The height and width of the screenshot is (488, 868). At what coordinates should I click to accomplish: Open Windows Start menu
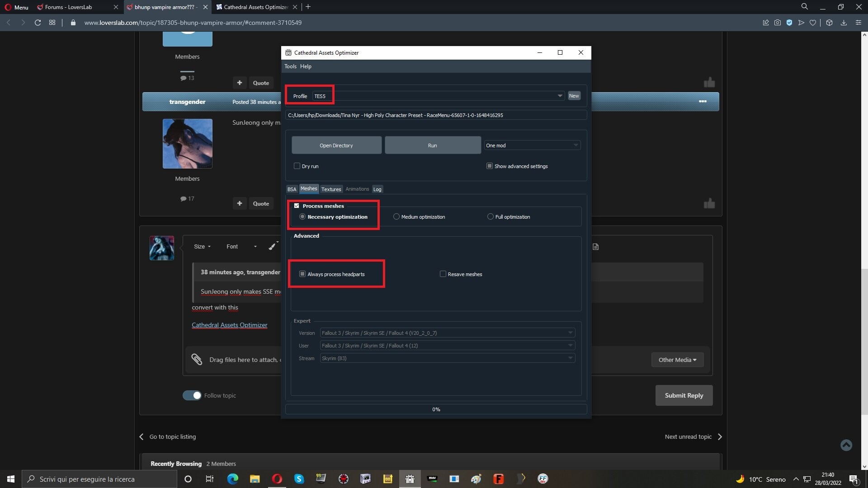pyautogui.click(x=11, y=479)
